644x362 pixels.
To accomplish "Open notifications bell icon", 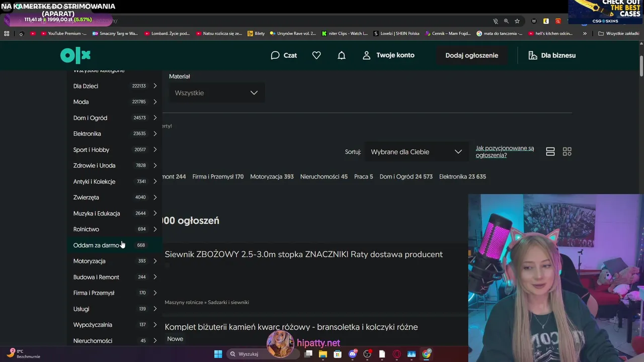I will point(342,55).
